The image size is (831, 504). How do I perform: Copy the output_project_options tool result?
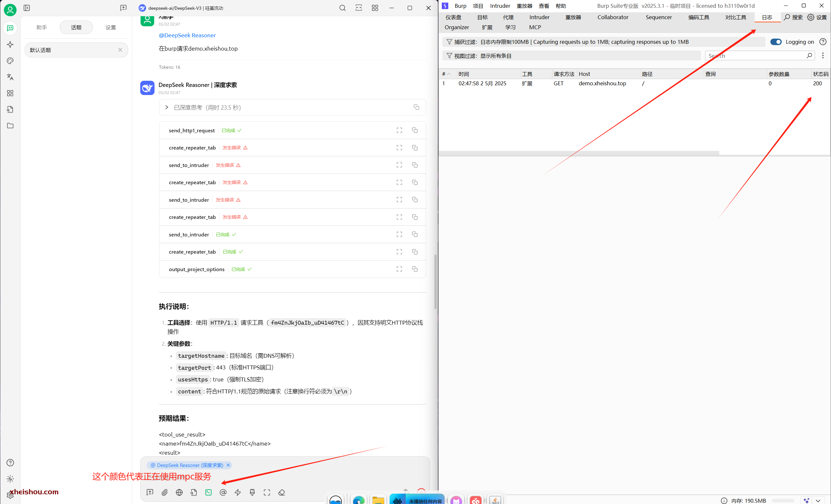tap(415, 269)
